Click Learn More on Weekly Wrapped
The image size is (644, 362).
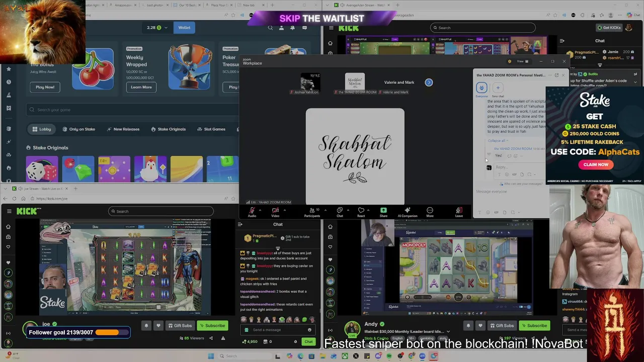pyautogui.click(x=141, y=87)
